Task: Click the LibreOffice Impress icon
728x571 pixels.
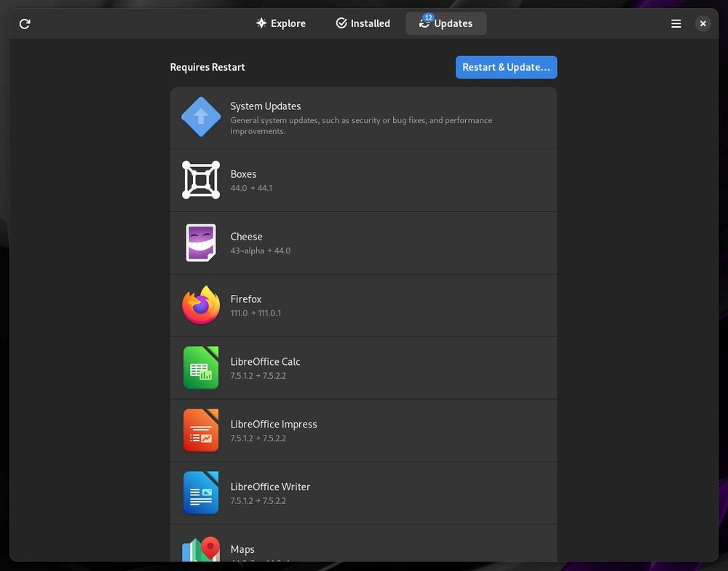Action: click(201, 430)
